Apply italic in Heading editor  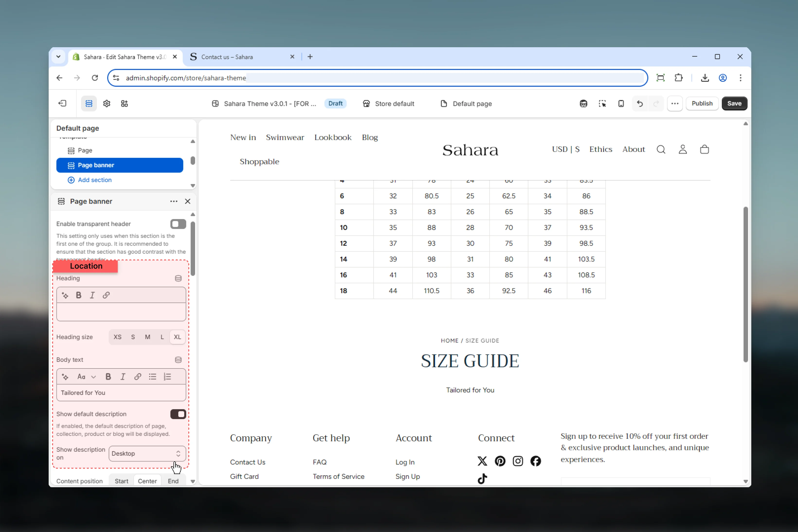[92, 295]
